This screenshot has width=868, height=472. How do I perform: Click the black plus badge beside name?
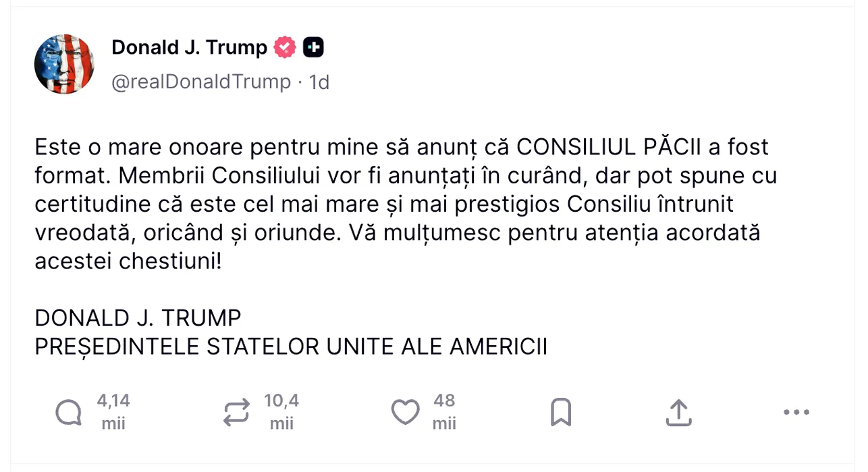313,47
